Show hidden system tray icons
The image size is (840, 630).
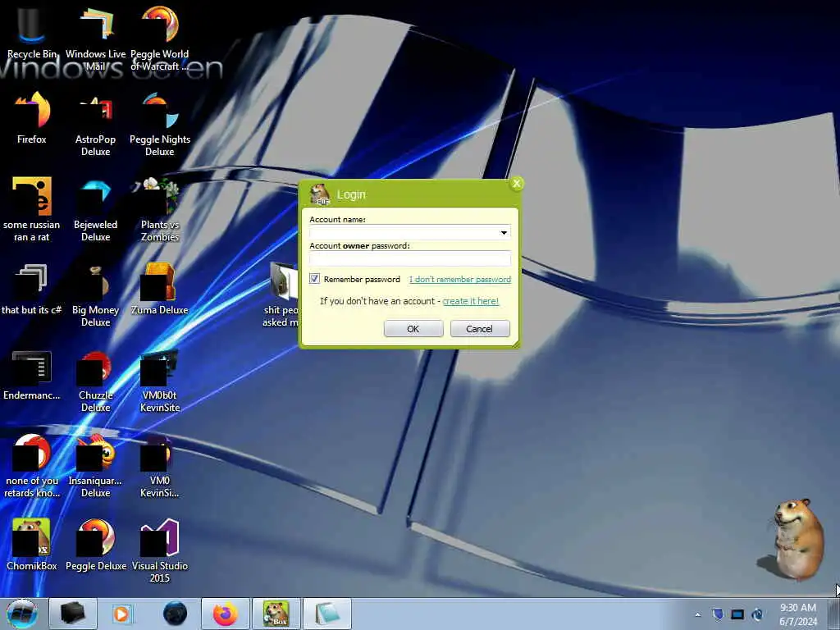697,614
